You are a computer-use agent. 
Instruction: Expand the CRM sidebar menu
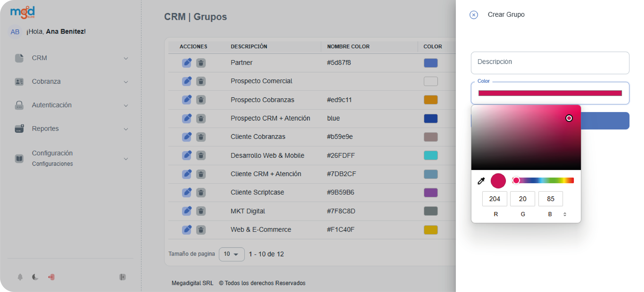pyautogui.click(x=71, y=58)
